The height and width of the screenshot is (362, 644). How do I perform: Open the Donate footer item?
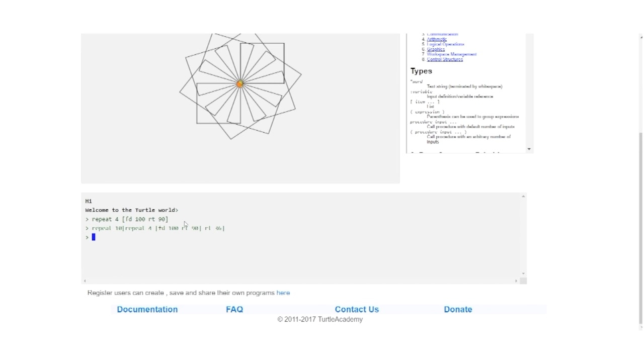tap(458, 309)
